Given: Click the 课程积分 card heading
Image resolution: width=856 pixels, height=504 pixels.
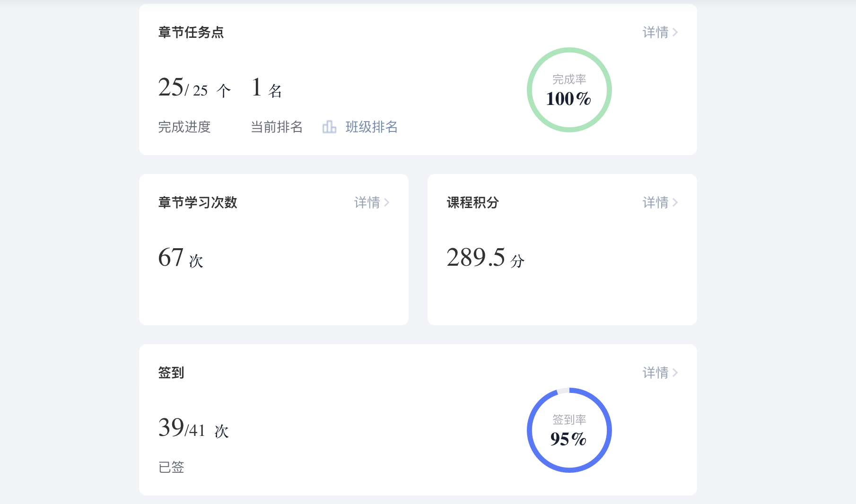Looking at the screenshot, I should coord(472,202).
